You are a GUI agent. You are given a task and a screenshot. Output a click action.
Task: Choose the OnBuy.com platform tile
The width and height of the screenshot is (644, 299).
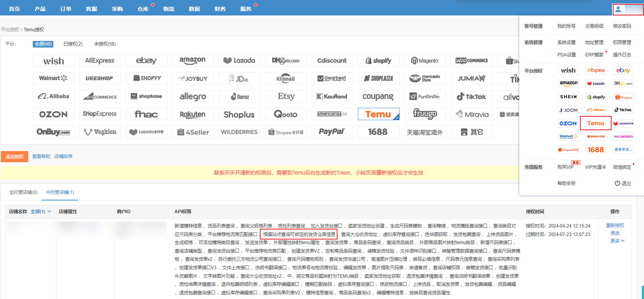click(x=53, y=132)
